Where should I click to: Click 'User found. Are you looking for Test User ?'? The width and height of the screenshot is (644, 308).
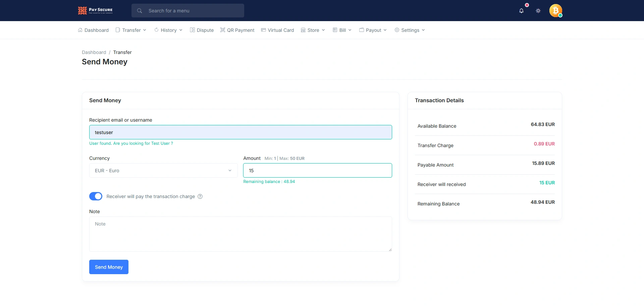(x=131, y=143)
